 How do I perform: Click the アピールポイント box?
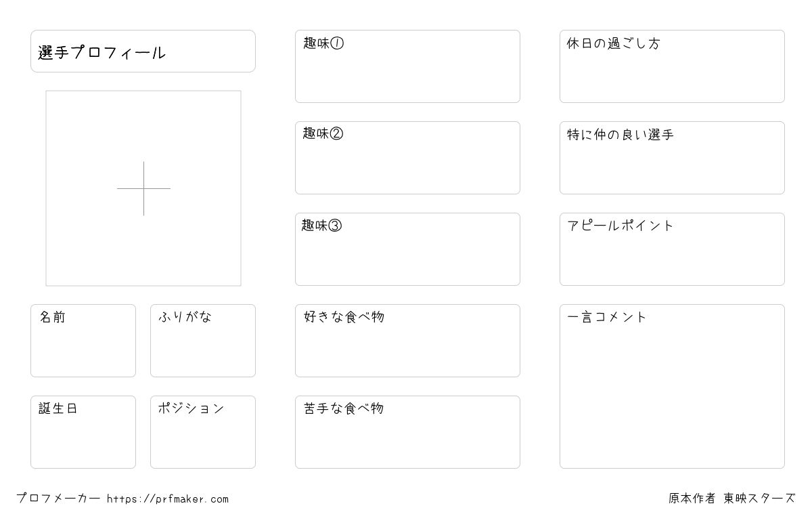tap(672, 249)
